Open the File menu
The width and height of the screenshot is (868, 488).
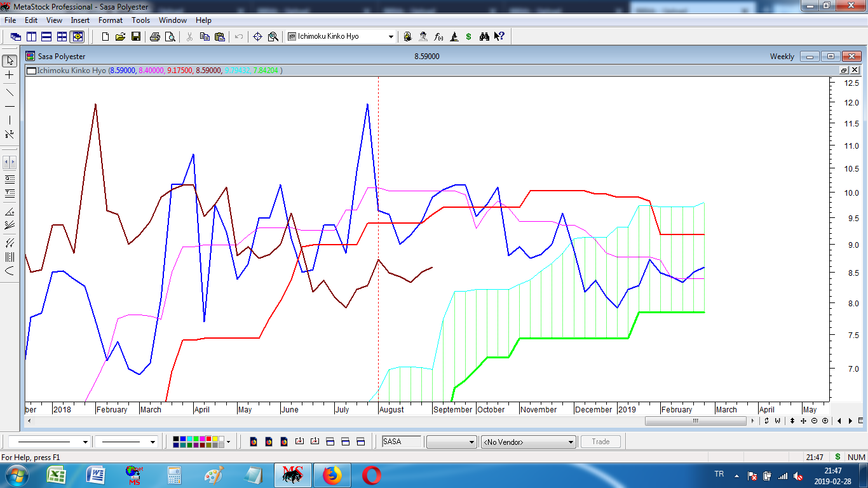point(10,20)
